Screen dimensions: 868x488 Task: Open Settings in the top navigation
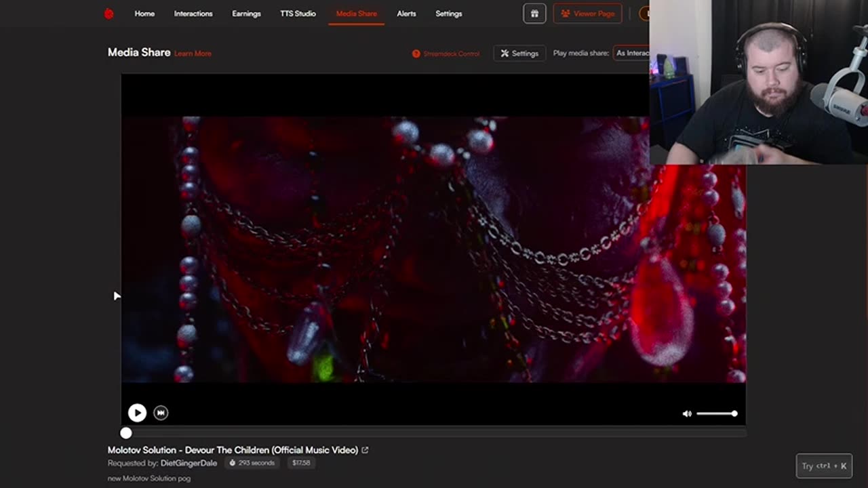(449, 14)
